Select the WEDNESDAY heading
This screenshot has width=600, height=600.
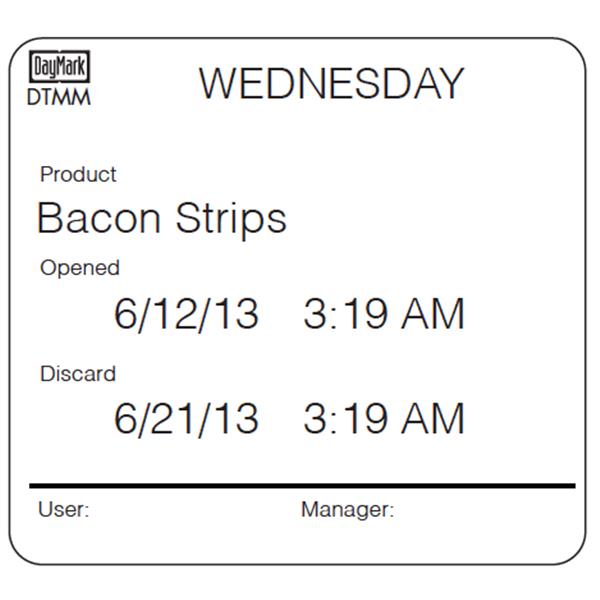pos(331,83)
